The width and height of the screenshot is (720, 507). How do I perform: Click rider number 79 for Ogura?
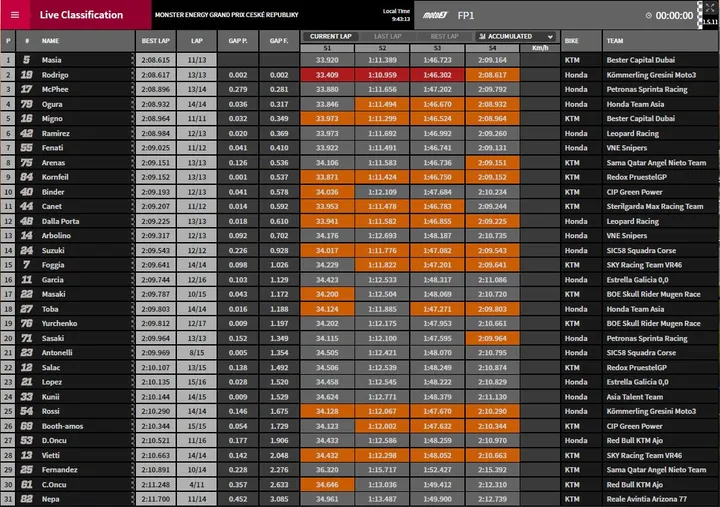[x=27, y=104]
